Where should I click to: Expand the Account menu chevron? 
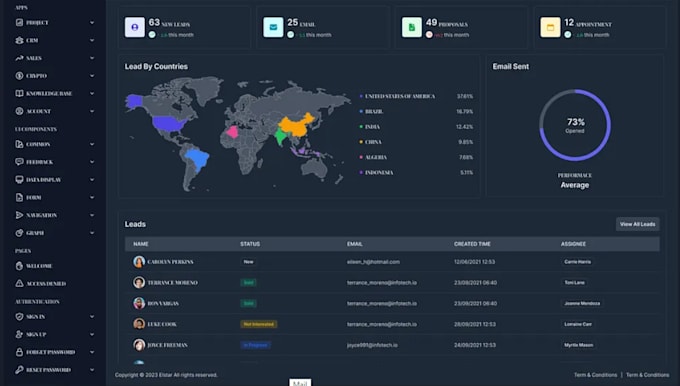click(x=92, y=111)
